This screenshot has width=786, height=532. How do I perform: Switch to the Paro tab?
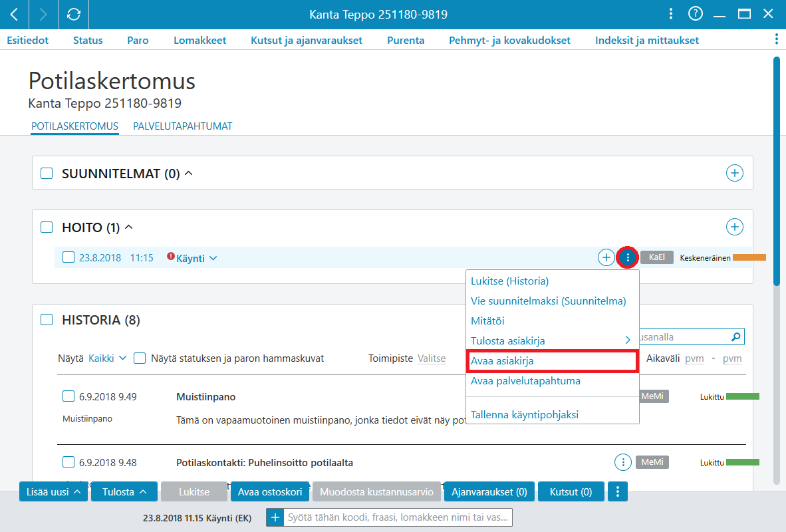(138, 40)
